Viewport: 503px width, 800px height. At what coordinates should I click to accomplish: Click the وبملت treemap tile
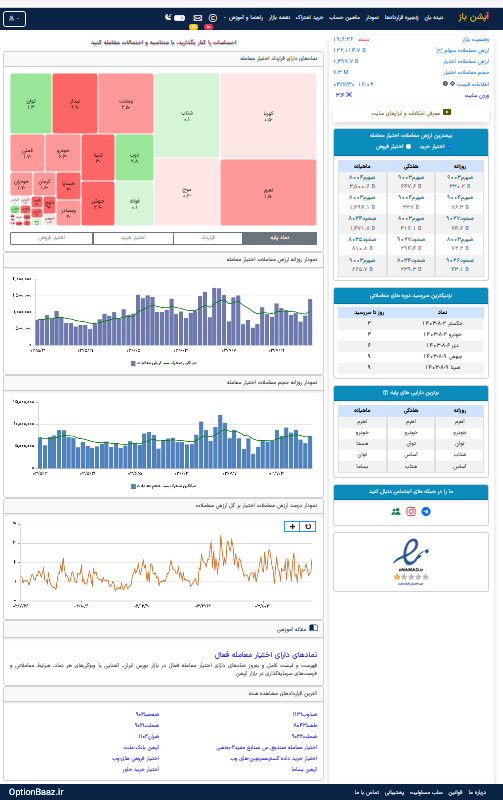click(x=126, y=104)
